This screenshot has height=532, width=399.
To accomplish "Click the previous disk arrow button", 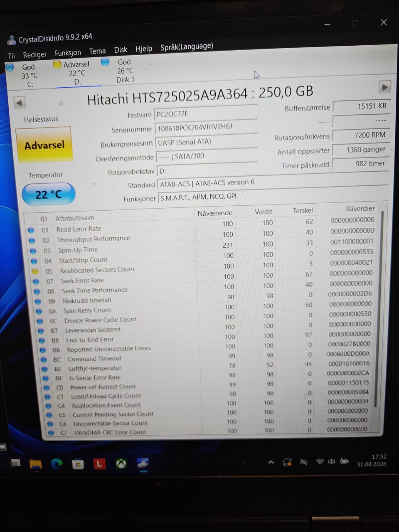I will pos(20,103).
